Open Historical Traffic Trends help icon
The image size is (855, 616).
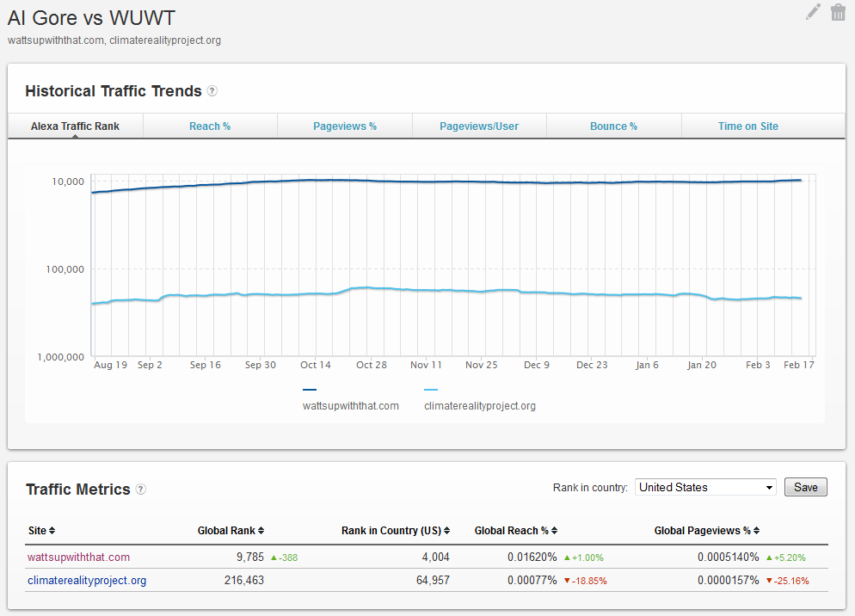coord(212,91)
